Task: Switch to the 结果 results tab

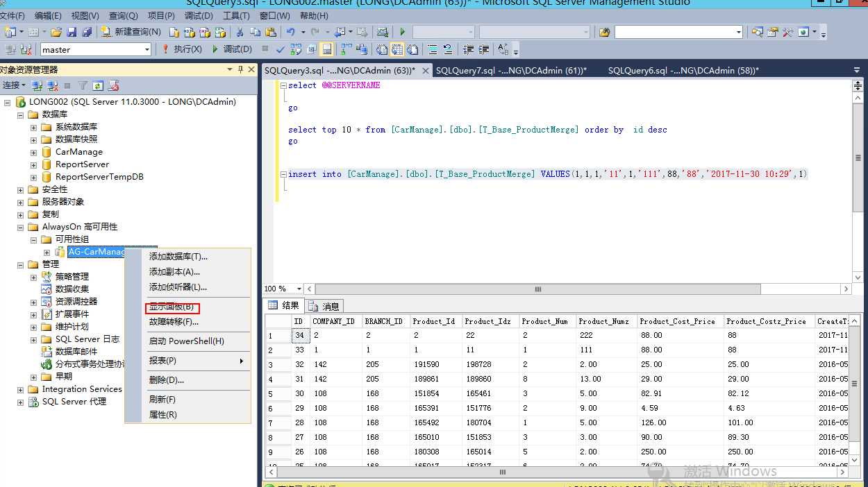Action: pyautogui.click(x=284, y=306)
